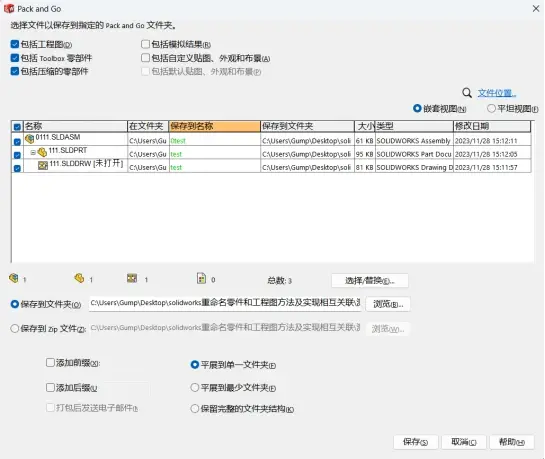Click the part count icon below the table
545x459 pixels.
[79, 278]
